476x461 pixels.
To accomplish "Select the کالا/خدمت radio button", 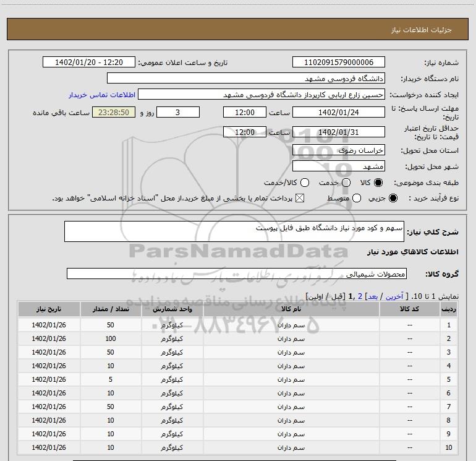I will [x=305, y=183].
